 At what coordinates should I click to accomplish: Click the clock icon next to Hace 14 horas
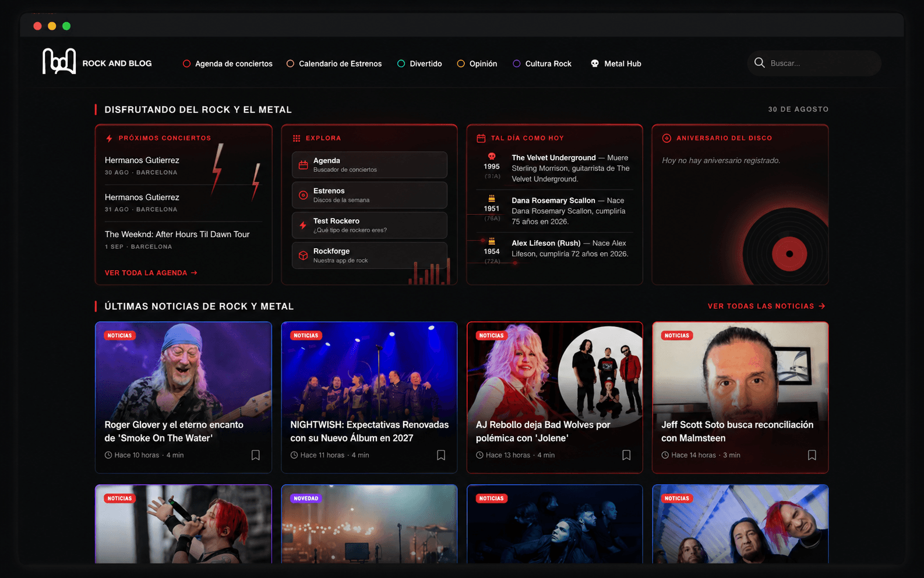point(665,455)
